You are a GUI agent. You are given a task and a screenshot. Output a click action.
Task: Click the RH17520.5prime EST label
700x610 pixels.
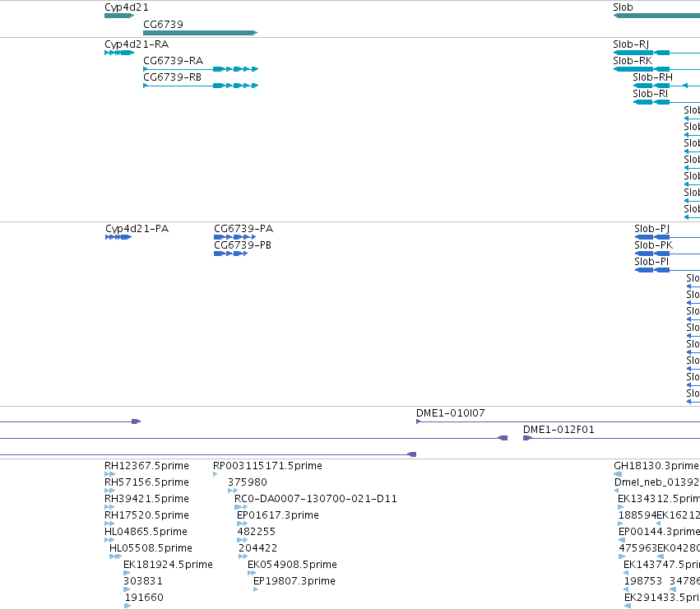tap(146, 515)
